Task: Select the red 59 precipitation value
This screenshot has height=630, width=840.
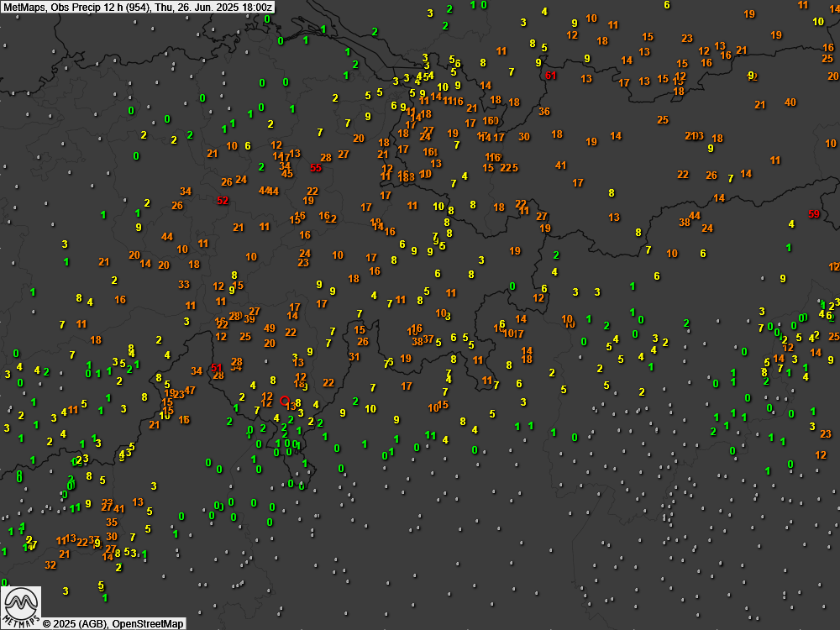Action: click(x=814, y=213)
